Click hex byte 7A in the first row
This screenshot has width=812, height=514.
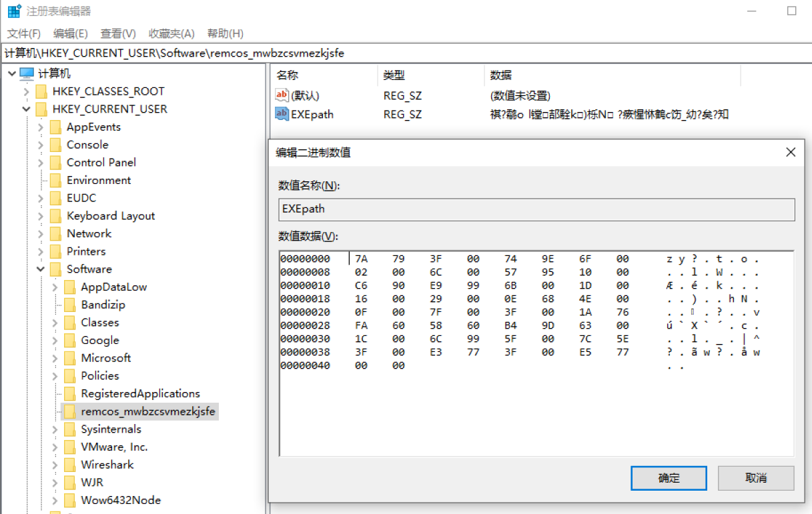361,259
